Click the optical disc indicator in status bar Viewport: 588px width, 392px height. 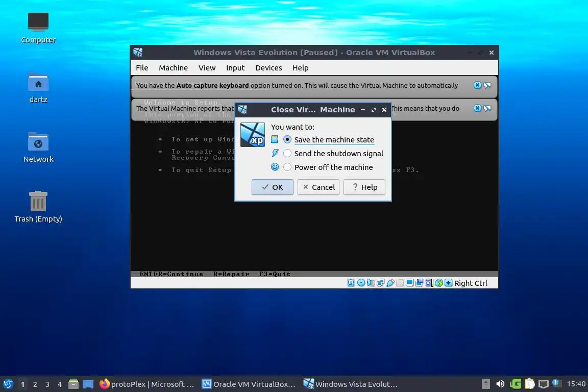[x=361, y=283]
